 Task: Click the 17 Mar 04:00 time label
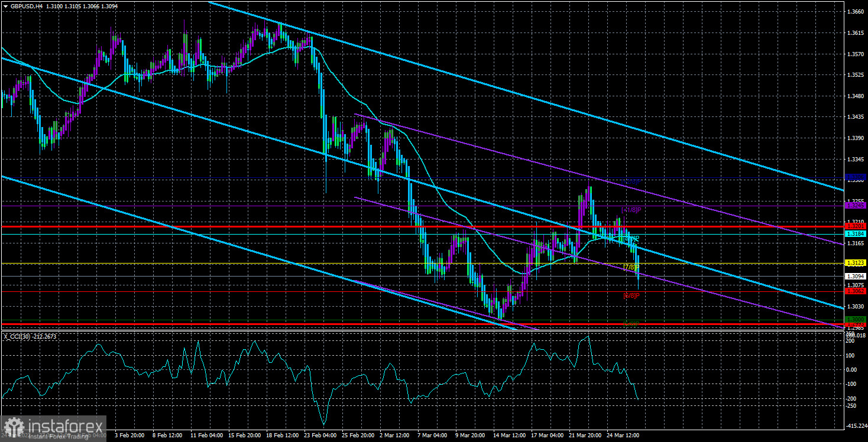tap(548, 435)
